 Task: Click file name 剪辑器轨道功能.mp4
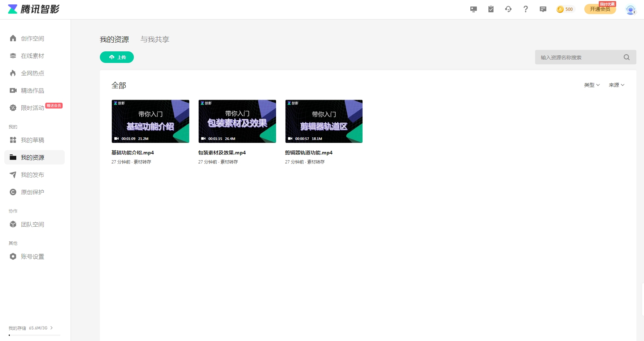tap(309, 153)
